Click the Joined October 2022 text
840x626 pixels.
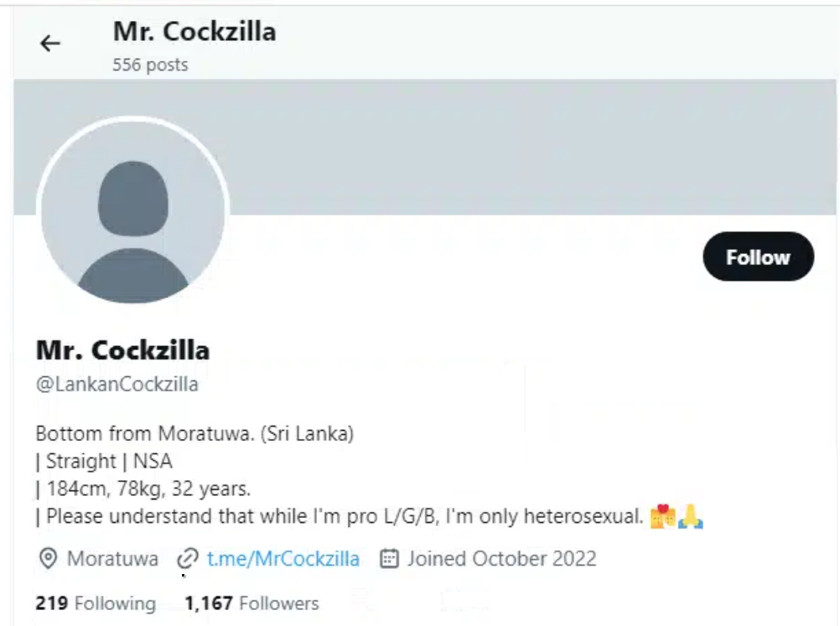point(502,558)
